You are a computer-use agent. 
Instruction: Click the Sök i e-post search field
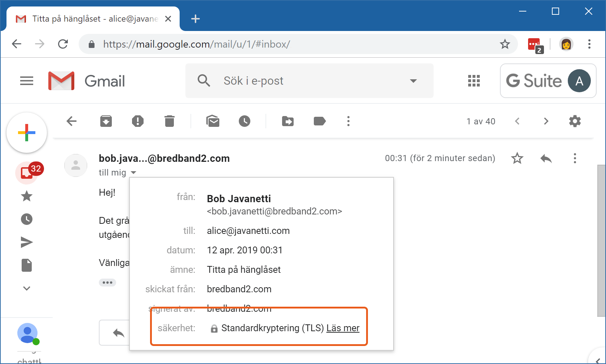[309, 81]
